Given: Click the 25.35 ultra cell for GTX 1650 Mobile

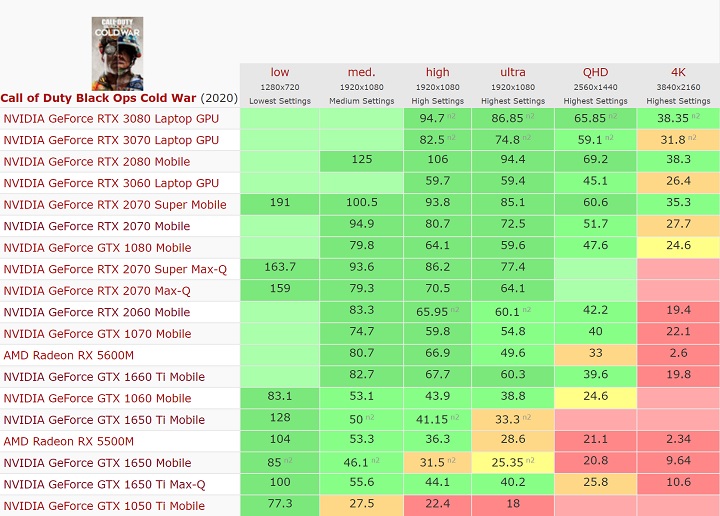Looking at the screenshot, I should (x=512, y=462).
